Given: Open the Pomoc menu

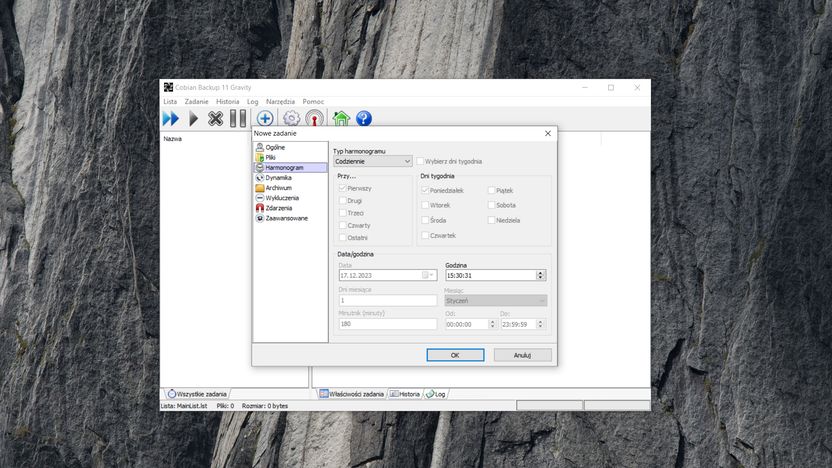Looking at the screenshot, I should pos(313,101).
